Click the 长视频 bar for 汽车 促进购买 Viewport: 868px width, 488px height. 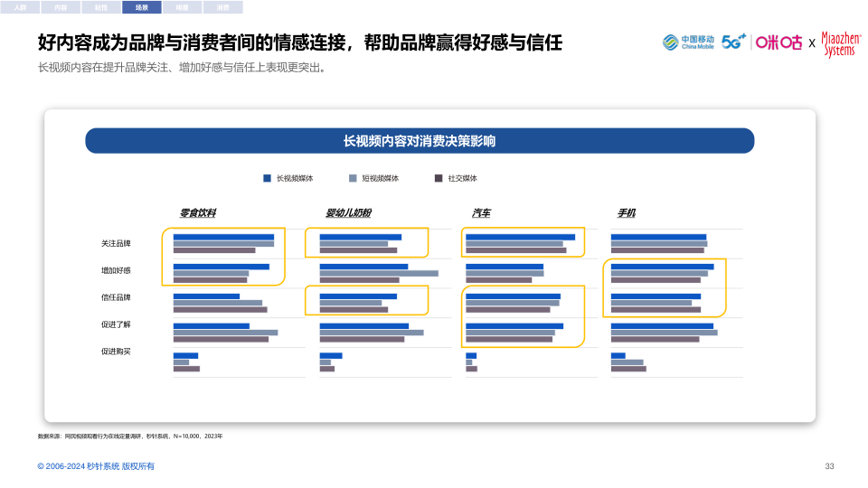[x=471, y=356]
